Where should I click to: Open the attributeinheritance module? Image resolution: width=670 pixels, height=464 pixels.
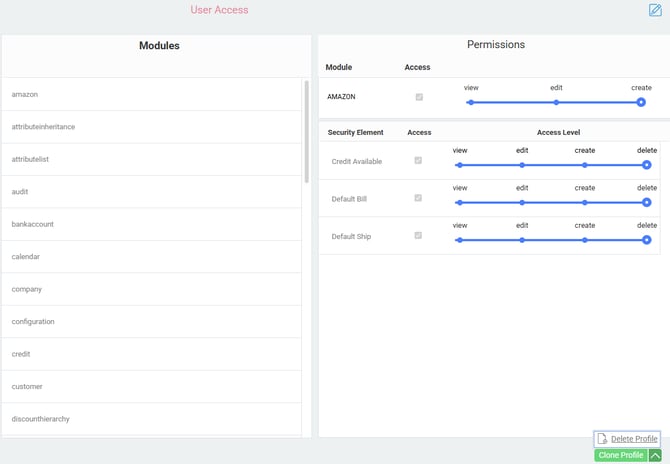tap(43, 127)
